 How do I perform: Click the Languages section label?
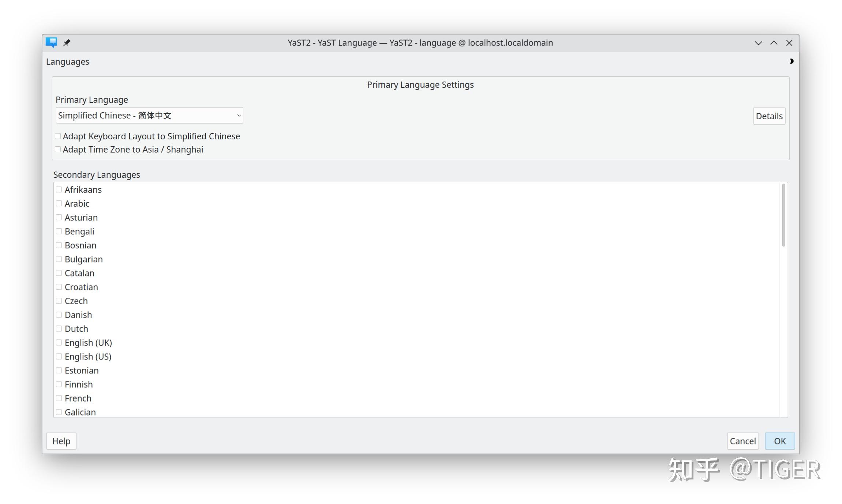point(67,61)
